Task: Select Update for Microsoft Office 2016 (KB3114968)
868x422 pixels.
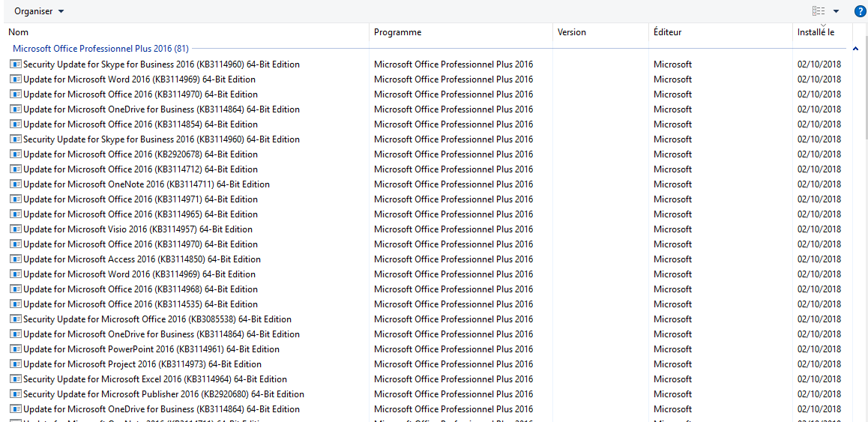Action: (141, 289)
